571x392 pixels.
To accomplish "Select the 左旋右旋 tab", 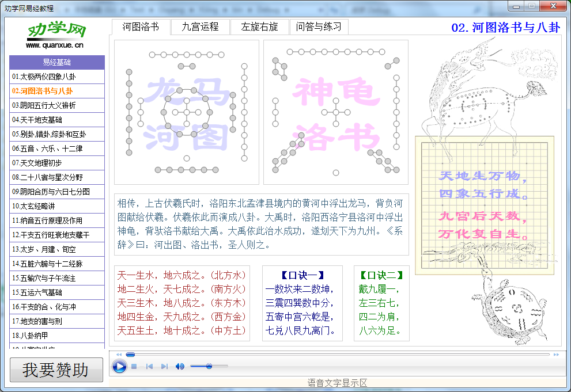I will pos(259,26).
